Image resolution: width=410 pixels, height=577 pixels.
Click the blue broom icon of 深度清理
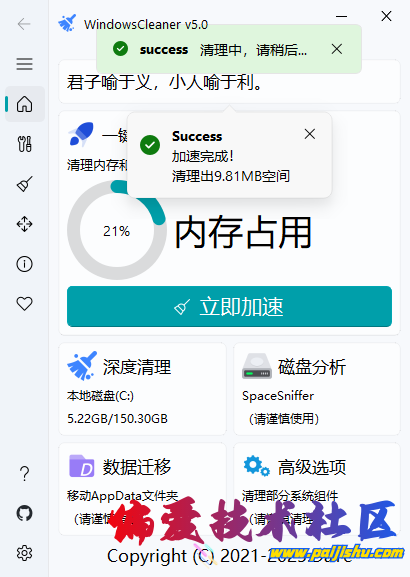coord(82,366)
